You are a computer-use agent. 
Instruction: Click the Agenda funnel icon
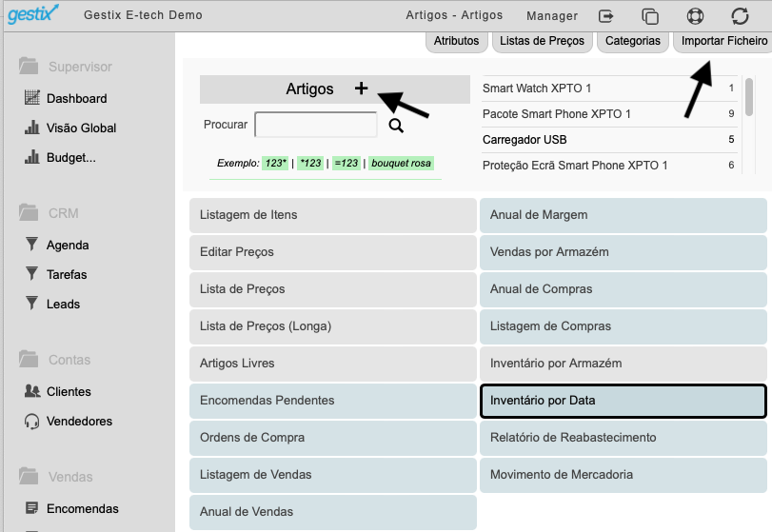[x=32, y=244]
